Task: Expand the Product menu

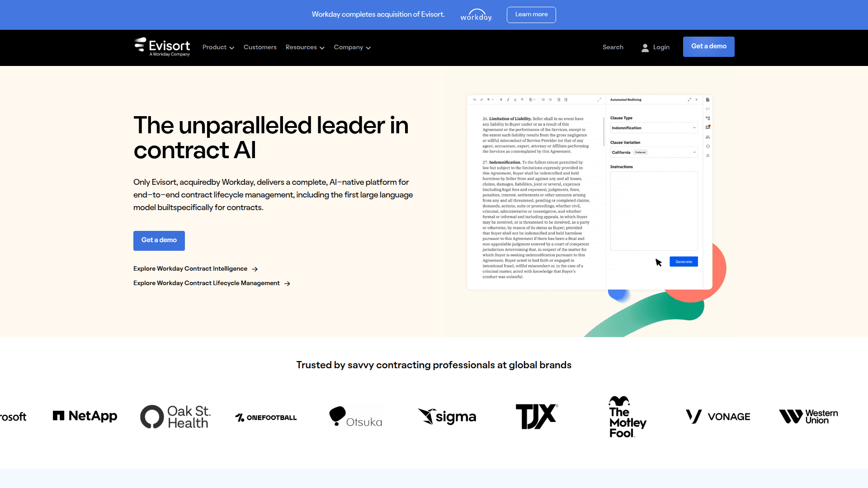Action: [x=218, y=47]
